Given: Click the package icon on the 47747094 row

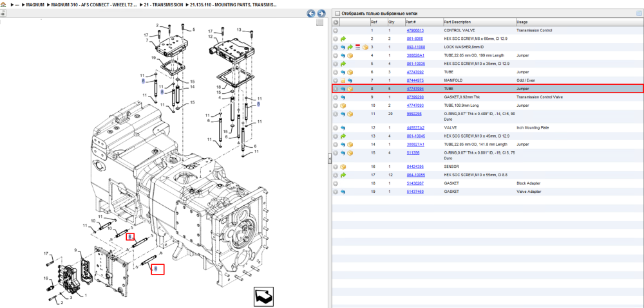Looking at the screenshot, I should click(350, 89).
